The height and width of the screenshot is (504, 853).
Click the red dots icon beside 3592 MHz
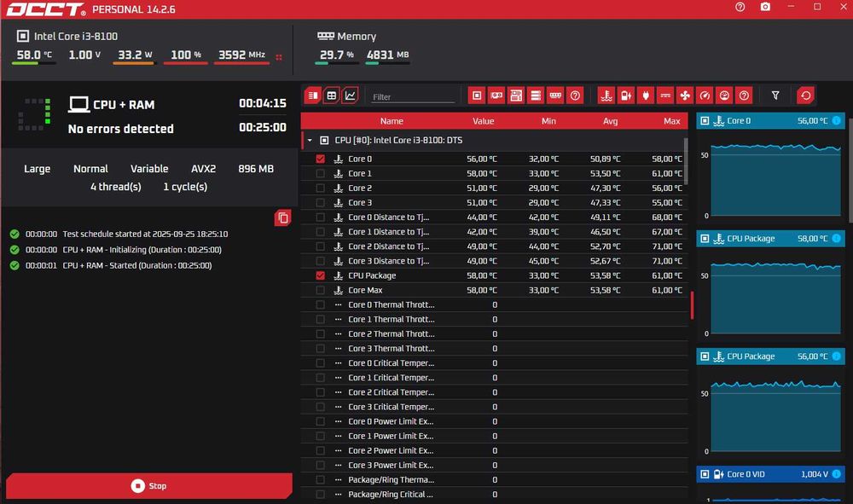tap(279, 57)
